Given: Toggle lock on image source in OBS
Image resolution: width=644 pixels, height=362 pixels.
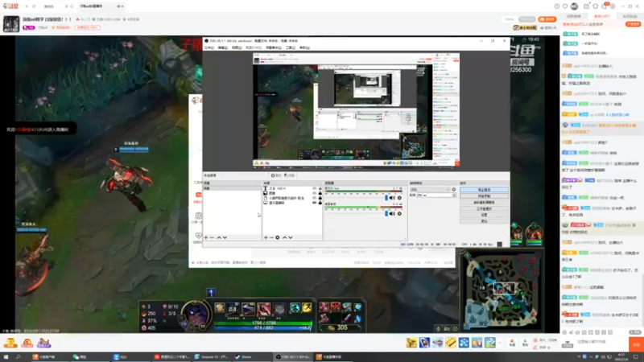Looking at the screenshot, I should (x=320, y=193).
